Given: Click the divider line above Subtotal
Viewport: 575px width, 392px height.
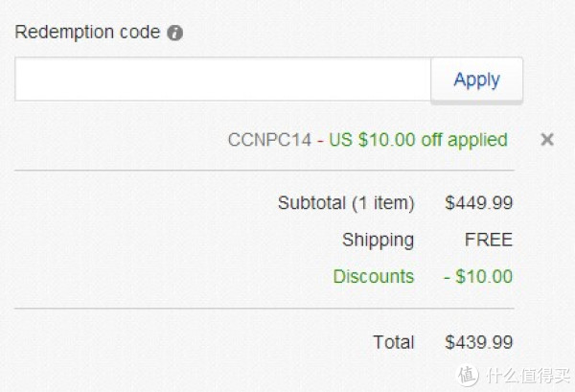Looking at the screenshot, I should click(x=264, y=171).
